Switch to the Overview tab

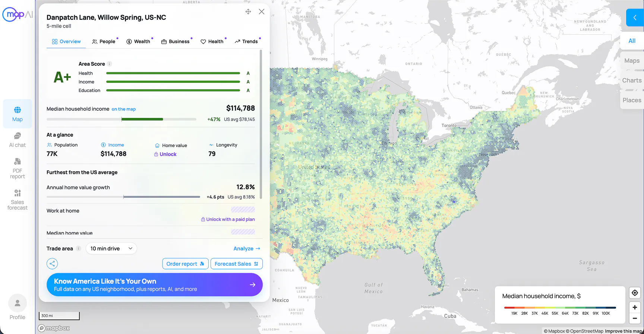(x=66, y=41)
